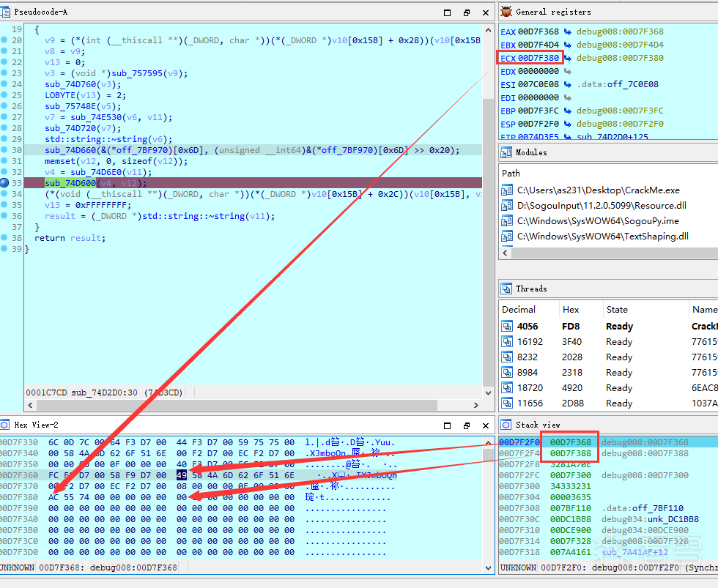Toggle breakpoint dot on line 34

click(4, 194)
